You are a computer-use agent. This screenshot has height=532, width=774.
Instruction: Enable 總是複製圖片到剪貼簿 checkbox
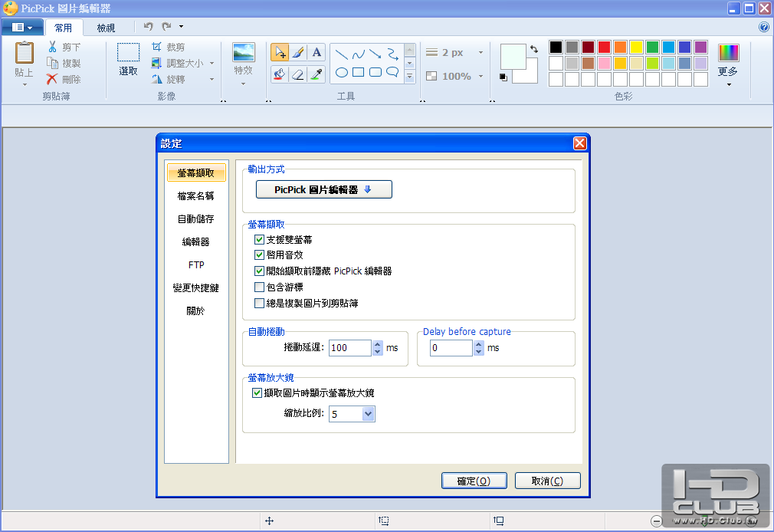coord(259,303)
